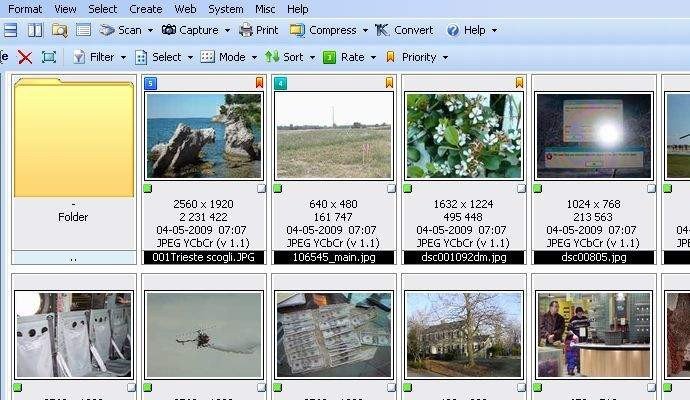
Task: Open the Capture dropdown arrow
Action: (x=227, y=31)
